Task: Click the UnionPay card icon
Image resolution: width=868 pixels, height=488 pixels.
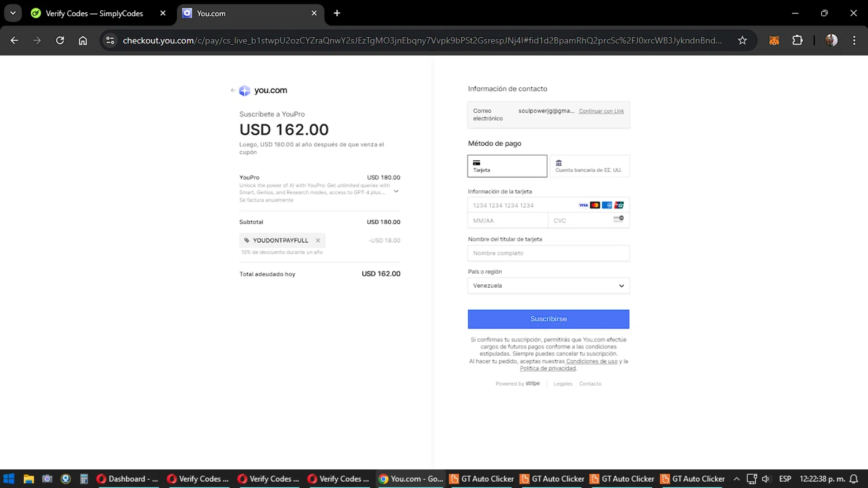Action: click(x=619, y=206)
